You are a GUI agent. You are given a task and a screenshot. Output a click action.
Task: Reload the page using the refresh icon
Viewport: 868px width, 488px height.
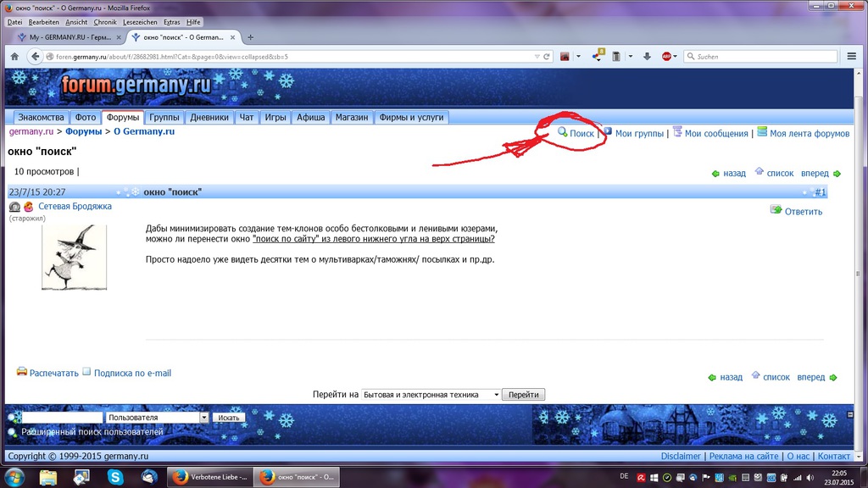click(x=547, y=57)
